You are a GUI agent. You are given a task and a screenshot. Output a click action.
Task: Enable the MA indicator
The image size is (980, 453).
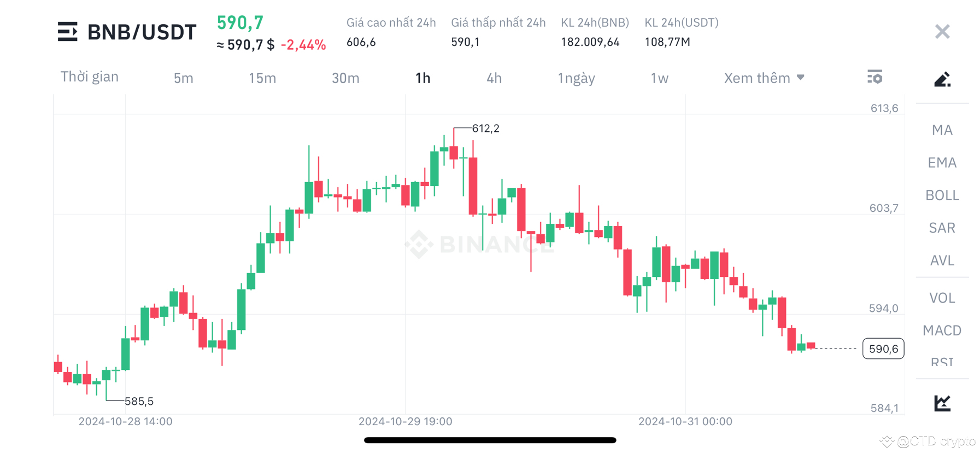(941, 130)
